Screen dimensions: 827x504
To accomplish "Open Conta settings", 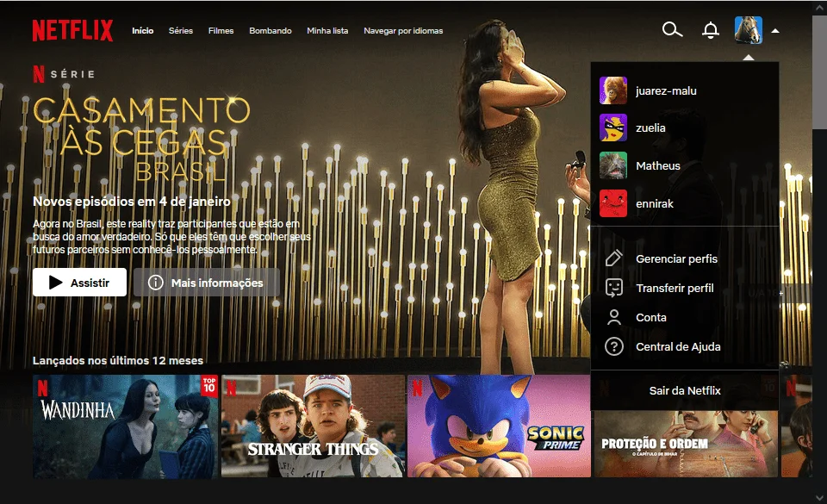I will (651, 317).
